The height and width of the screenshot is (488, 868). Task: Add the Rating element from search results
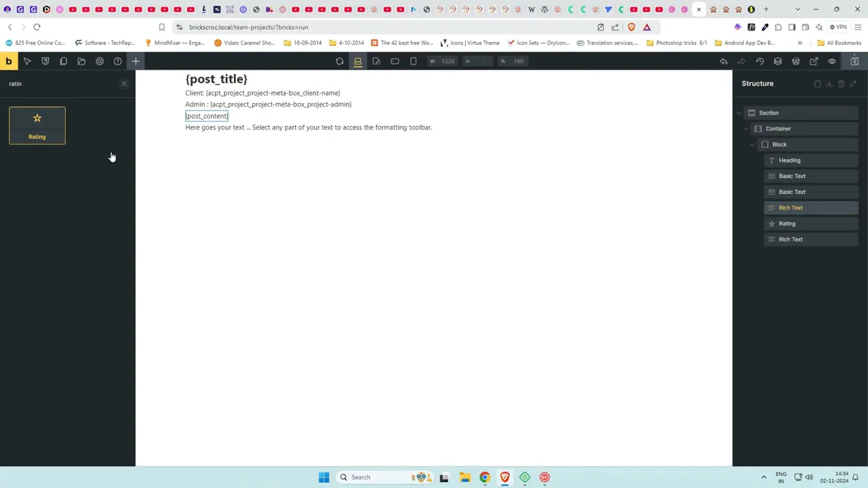pos(37,125)
